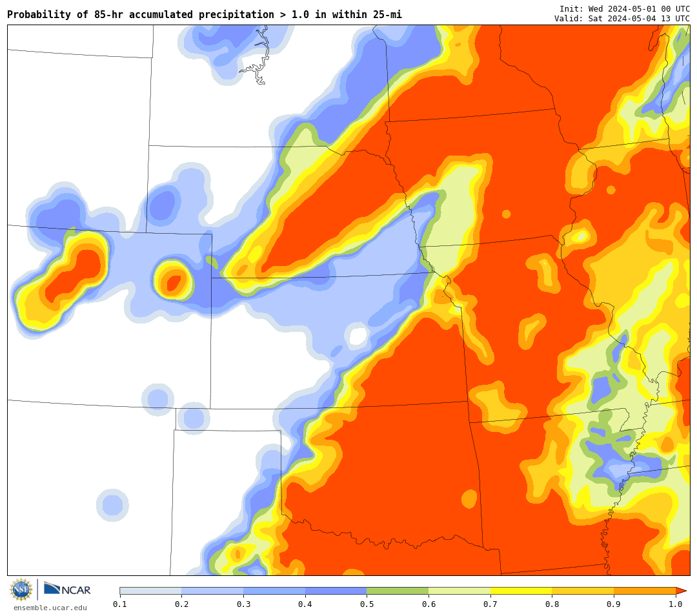Click the 0.7–0.8 bright yellow colorbar segment
697x616 pixels.
click(521, 591)
